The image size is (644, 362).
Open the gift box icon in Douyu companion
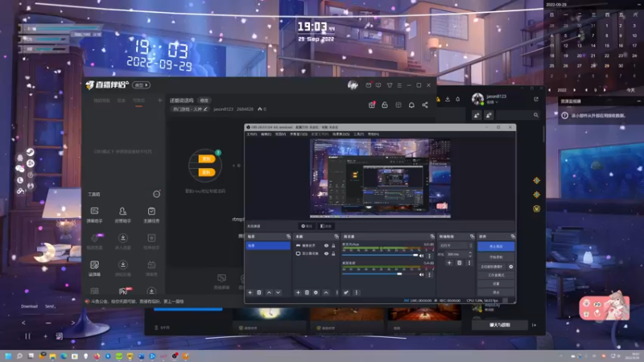coord(372,105)
